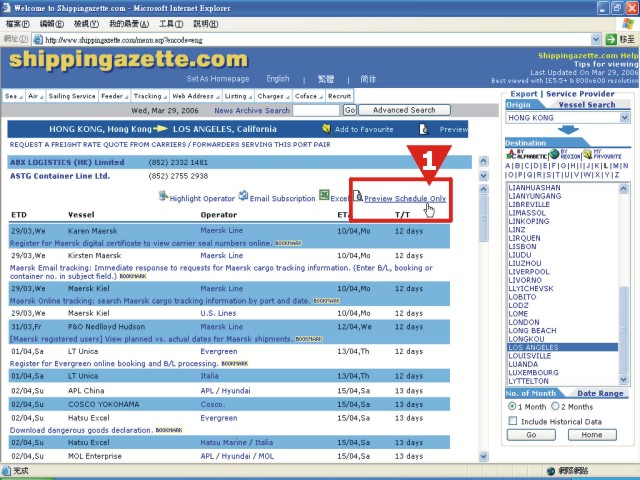Click the schedule table scrollbar thumb
This screenshot has height=480, width=640.
pos(484,218)
